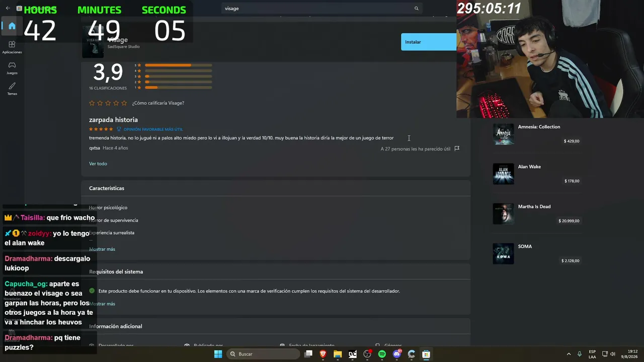
Task: Click the Características section heading
Action: pos(107,188)
